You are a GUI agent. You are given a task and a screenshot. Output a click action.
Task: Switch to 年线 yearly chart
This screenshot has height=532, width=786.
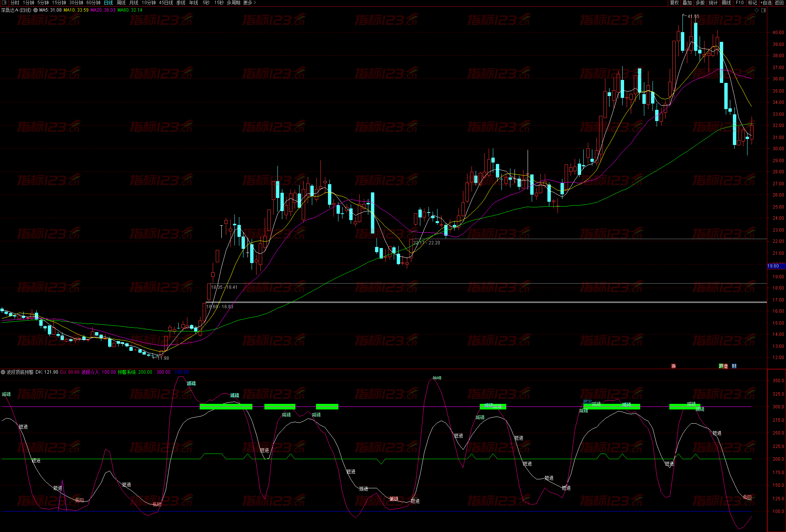pos(194,3)
